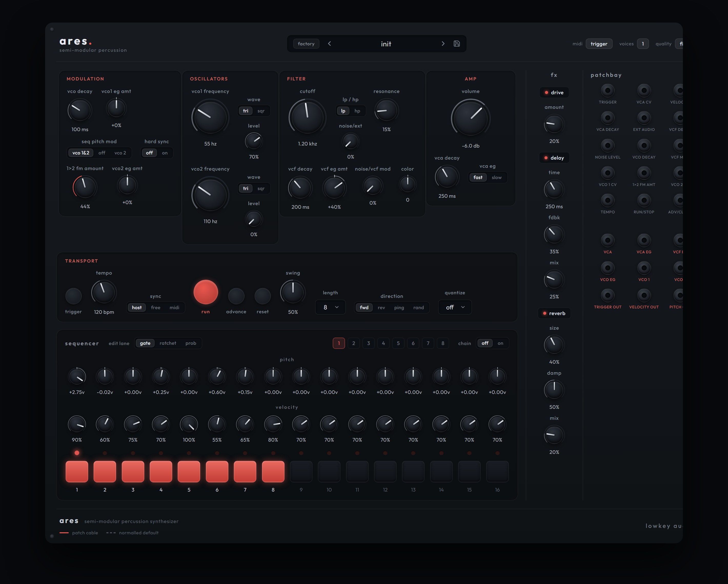The image size is (728, 584).
Task: Go to next preset with right chevron
Action: click(443, 44)
